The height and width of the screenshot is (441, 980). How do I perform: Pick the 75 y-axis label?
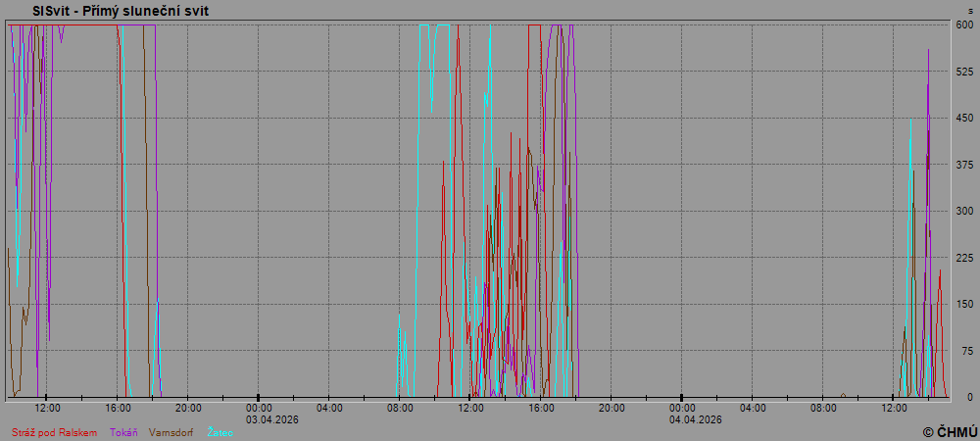[966, 351]
